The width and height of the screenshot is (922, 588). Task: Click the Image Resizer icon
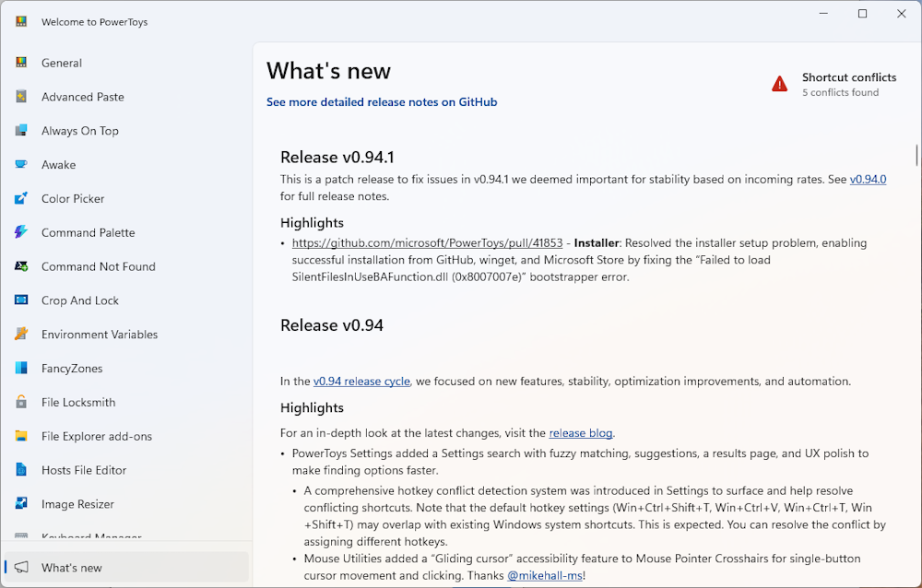coord(21,504)
